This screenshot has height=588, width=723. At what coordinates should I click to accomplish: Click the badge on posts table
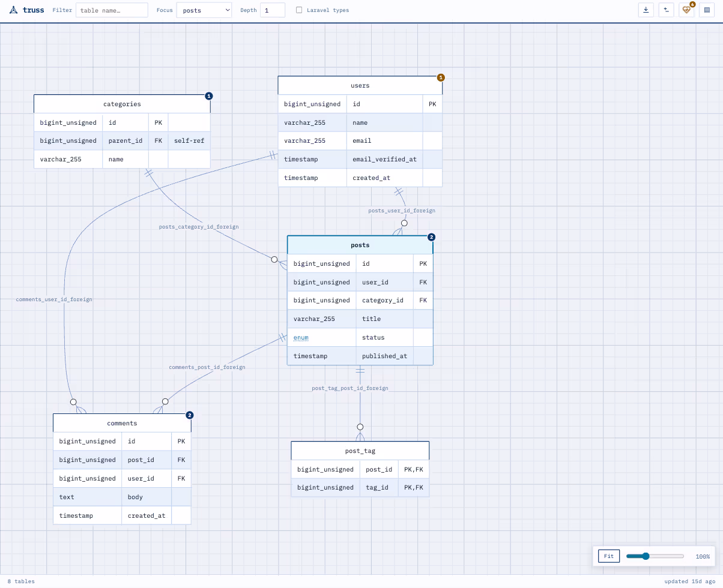pos(431,237)
